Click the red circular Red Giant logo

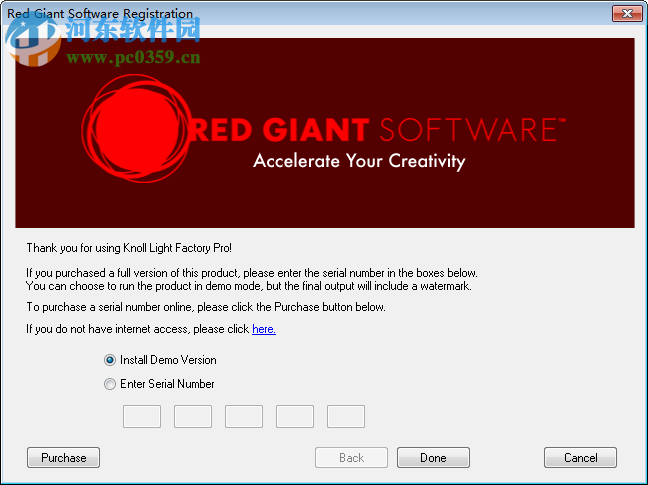(137, 128)
